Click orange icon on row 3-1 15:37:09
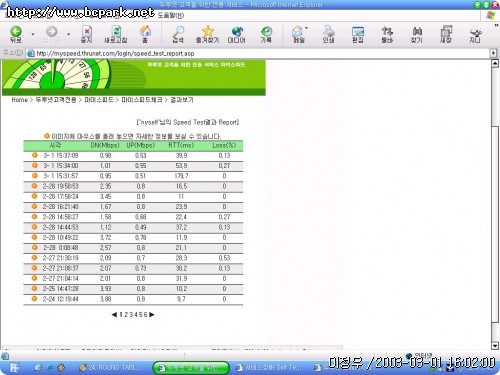 34,155
